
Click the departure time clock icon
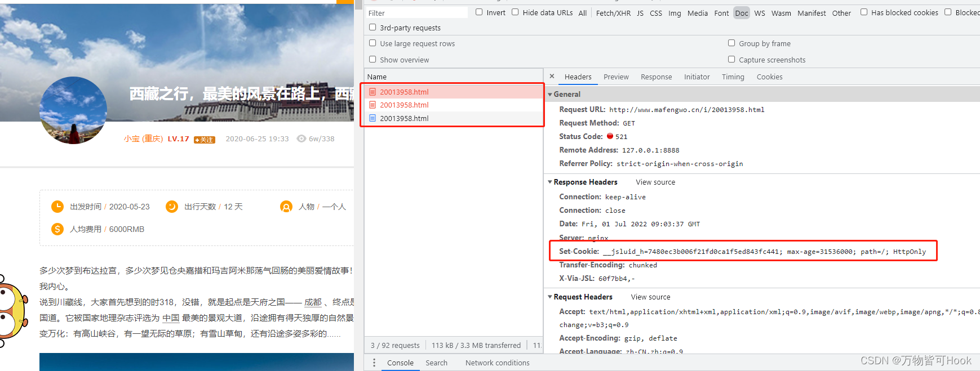coord(57,207)
